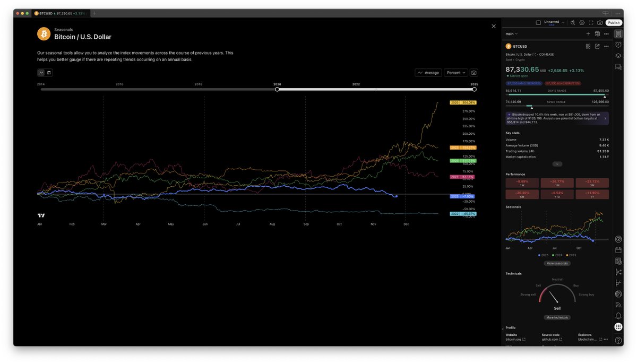Switch seasonals to table view
Screen dimensions: 637x364
tap(49, 73)
